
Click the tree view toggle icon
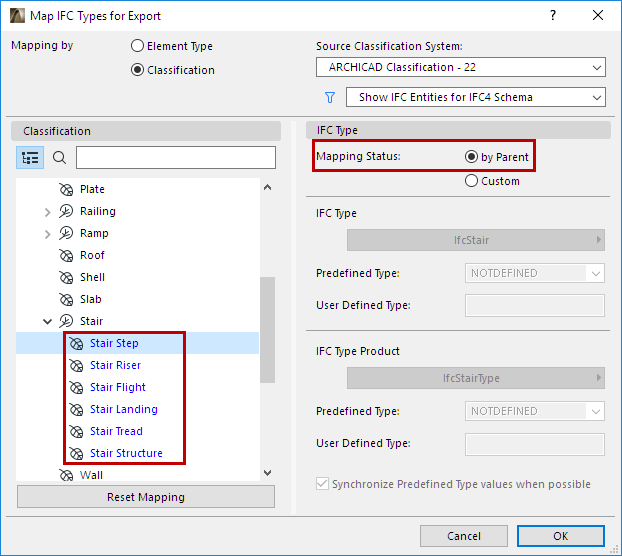pos(30,157)
